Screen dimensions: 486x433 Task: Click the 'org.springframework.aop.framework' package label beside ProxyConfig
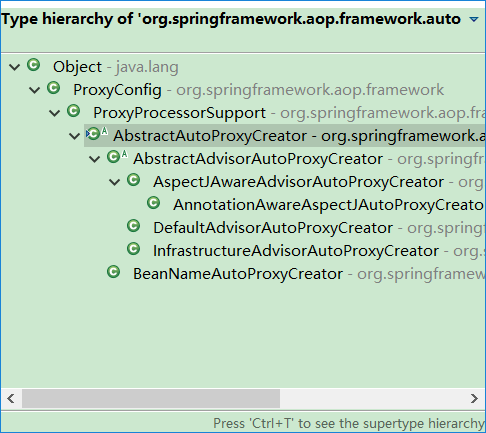(310, 90)
